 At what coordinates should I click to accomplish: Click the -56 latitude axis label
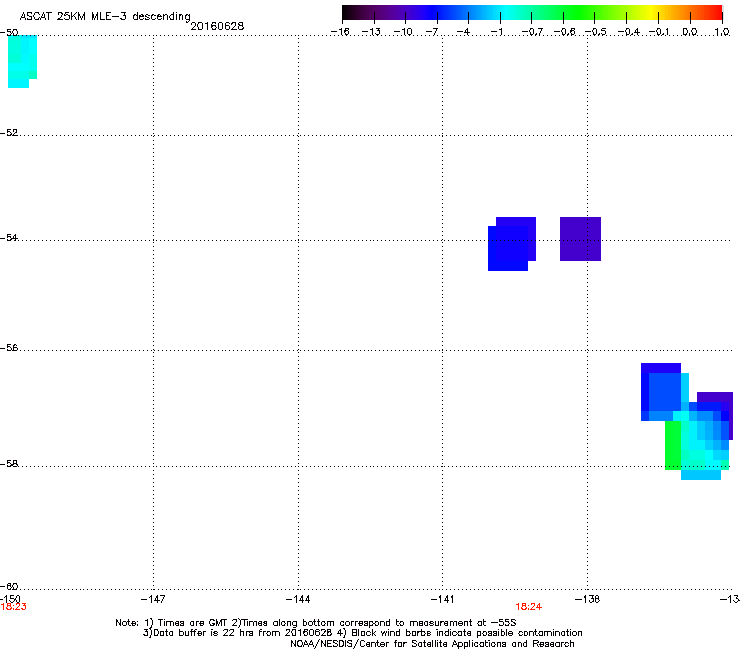click(9, 347)
